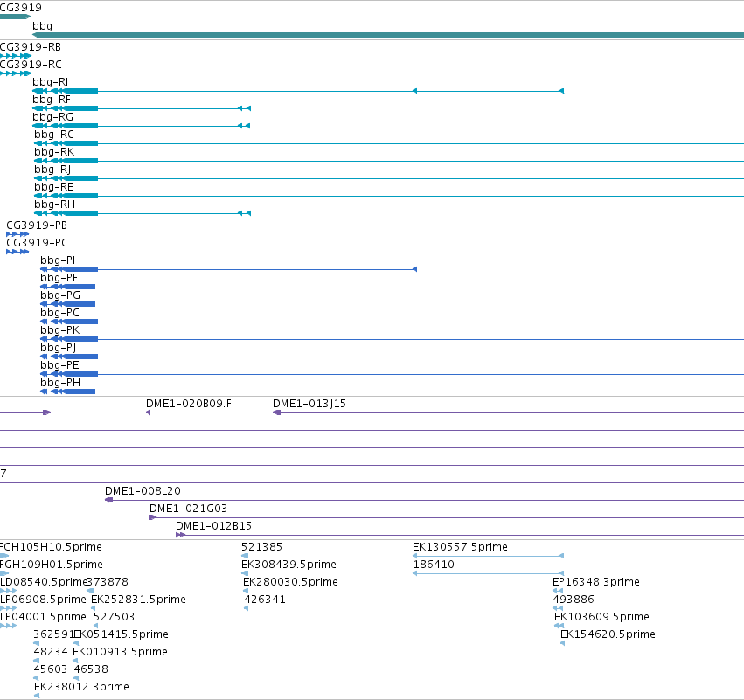Click the LP04001.5prime EST label
Viewport: 744px width, 700px height.
(x=43, y=617)
